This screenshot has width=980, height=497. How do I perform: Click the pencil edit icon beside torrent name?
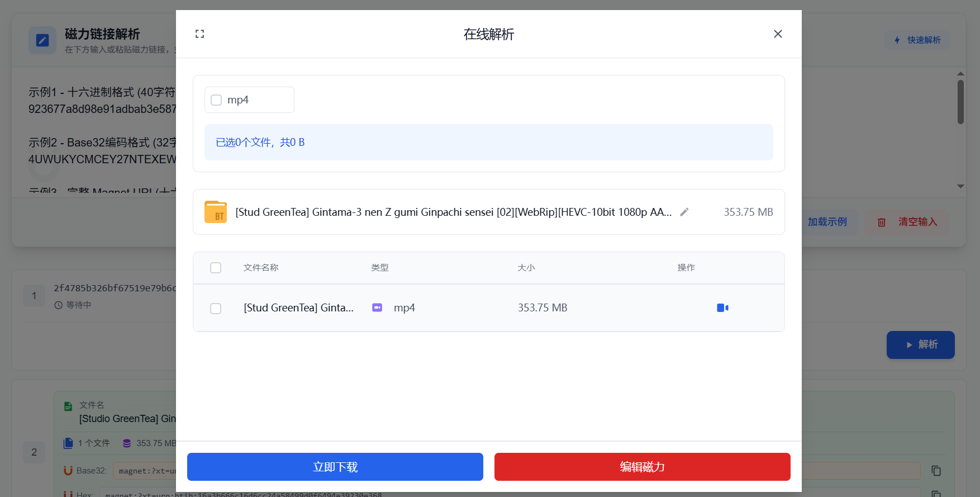click(x=684, y=212)
